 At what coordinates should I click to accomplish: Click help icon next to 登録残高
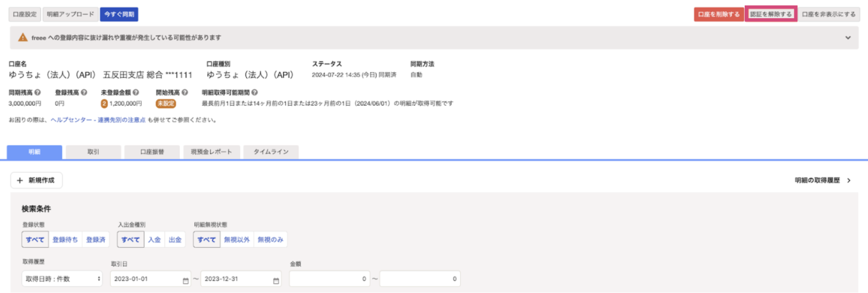(x=84, y=92)
